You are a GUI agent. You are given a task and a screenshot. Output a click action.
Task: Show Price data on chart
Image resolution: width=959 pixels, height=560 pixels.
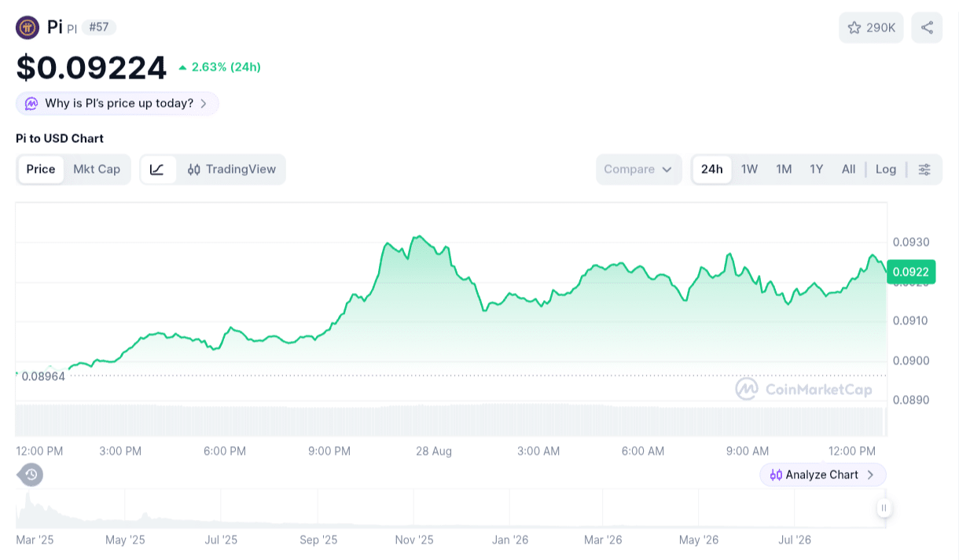pos(41,170)
